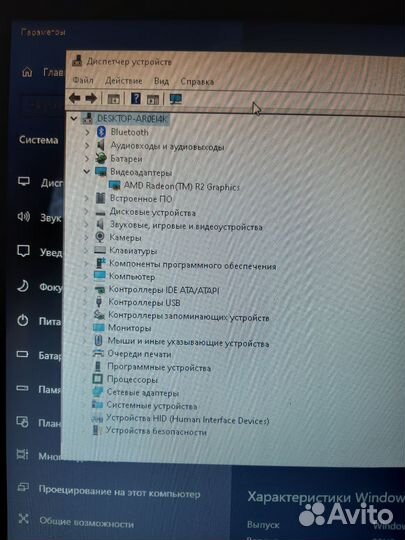Expand the Дисковые устройства category

tap(86, 212)
